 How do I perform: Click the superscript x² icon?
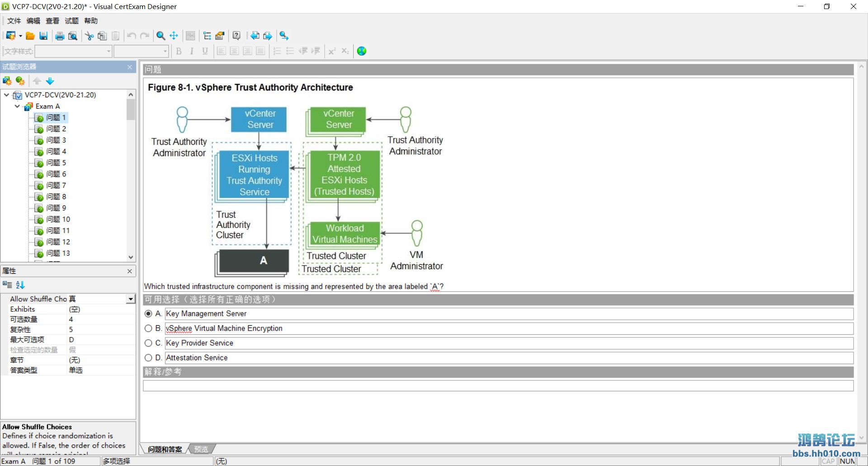[x=332, y=51]
